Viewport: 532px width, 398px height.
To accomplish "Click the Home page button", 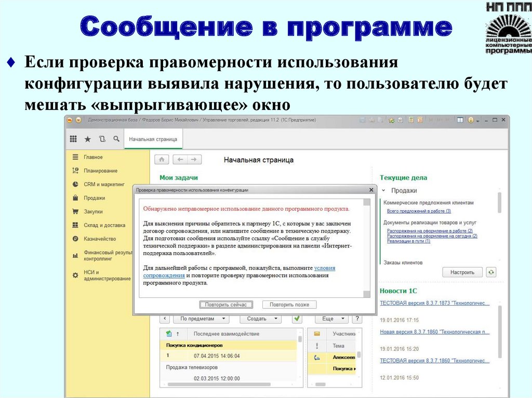I will pos(162,159).
